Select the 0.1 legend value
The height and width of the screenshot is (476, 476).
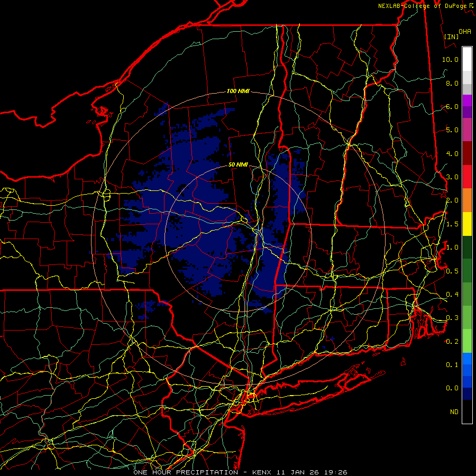click(x=452, y=364)
